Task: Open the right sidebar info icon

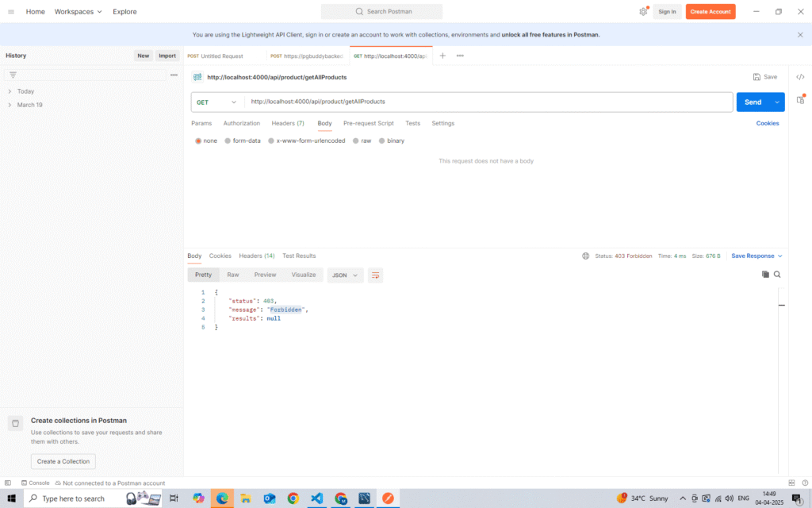Action: click(x=801, y=99)
